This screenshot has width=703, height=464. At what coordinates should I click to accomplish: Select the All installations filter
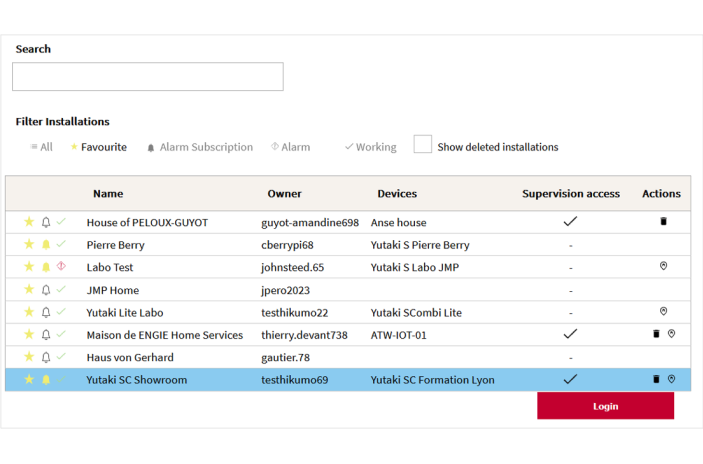click(41, 147)
